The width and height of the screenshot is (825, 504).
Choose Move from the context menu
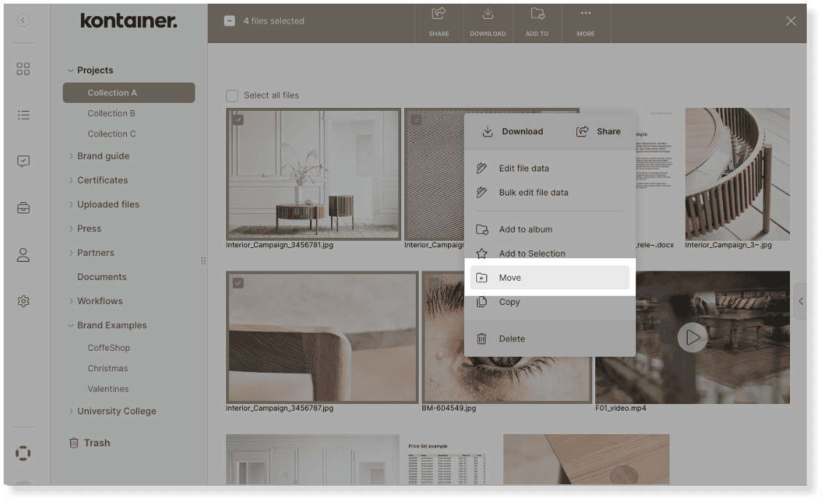pyautogui.click(x=511, y=277)
